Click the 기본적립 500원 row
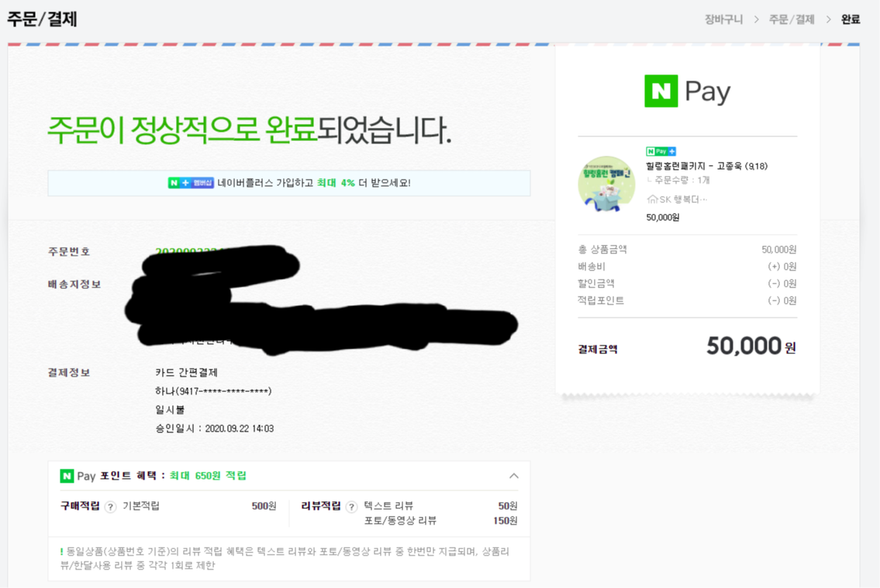 (x=199, y=506)
